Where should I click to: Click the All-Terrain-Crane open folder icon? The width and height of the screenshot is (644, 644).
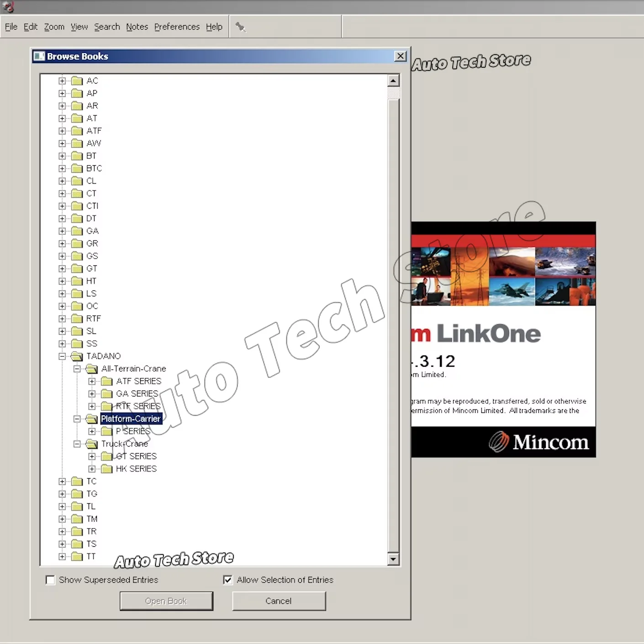click(92, 369)
